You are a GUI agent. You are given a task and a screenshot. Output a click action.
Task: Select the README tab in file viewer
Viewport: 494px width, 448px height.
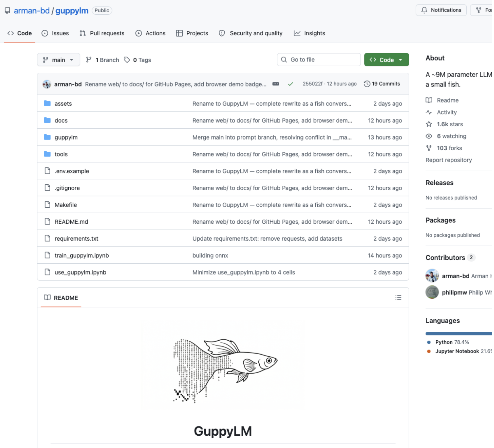[x=61, y=298]
